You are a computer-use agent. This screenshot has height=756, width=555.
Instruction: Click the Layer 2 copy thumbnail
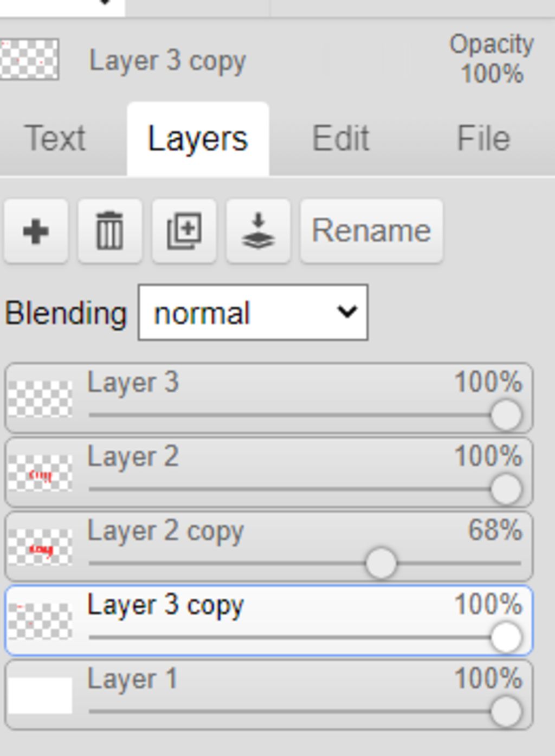(40, 547)
